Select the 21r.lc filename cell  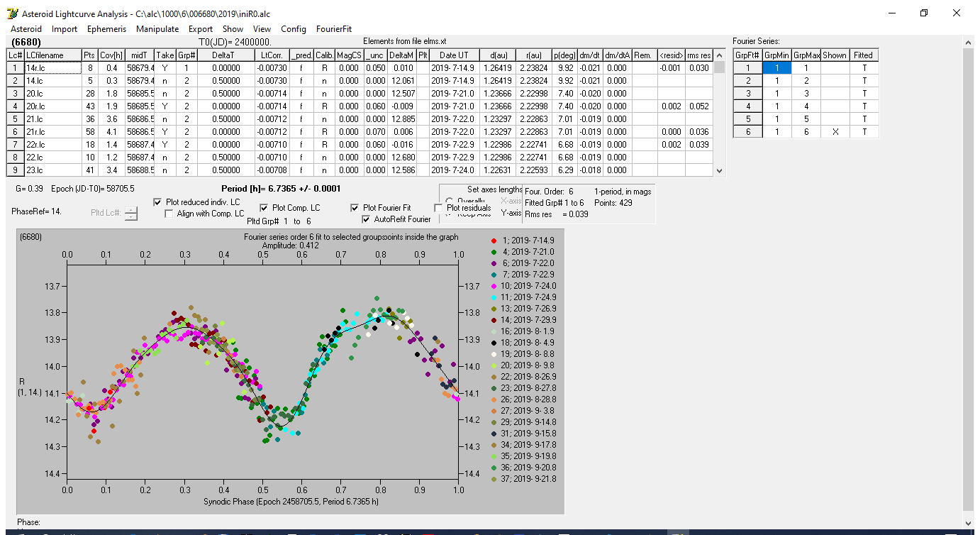coord(52,132)
